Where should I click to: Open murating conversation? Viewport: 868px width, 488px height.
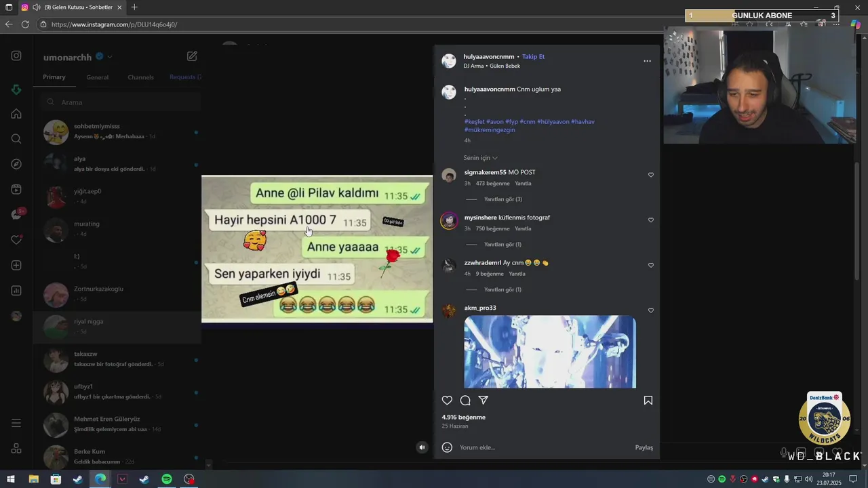click(x=117, y=229)
